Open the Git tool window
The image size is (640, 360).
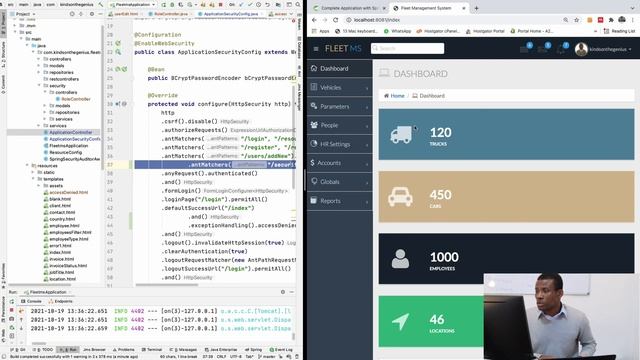(18, 350)
